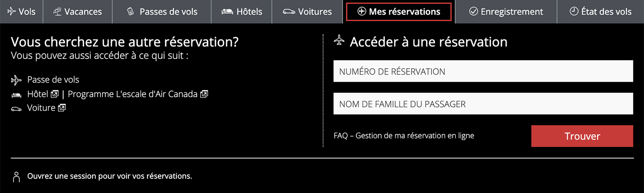Screen dimensions: 644x193
Task: Click the person icon for session login
Action: pos(17,176)
